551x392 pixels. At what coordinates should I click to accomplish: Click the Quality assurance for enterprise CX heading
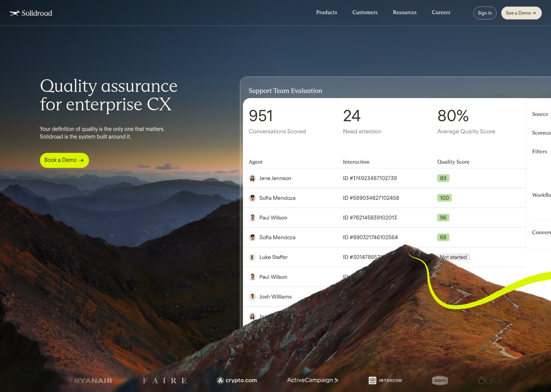[x=109, y=95]
